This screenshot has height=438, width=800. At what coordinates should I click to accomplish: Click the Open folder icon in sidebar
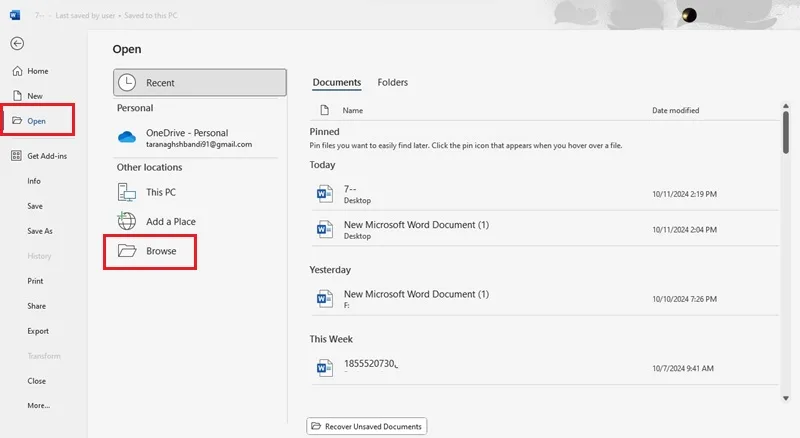17,120
